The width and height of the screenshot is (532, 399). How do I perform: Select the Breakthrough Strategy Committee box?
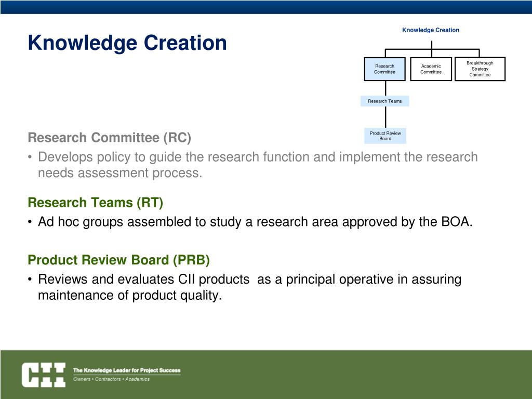click(480, 69)
